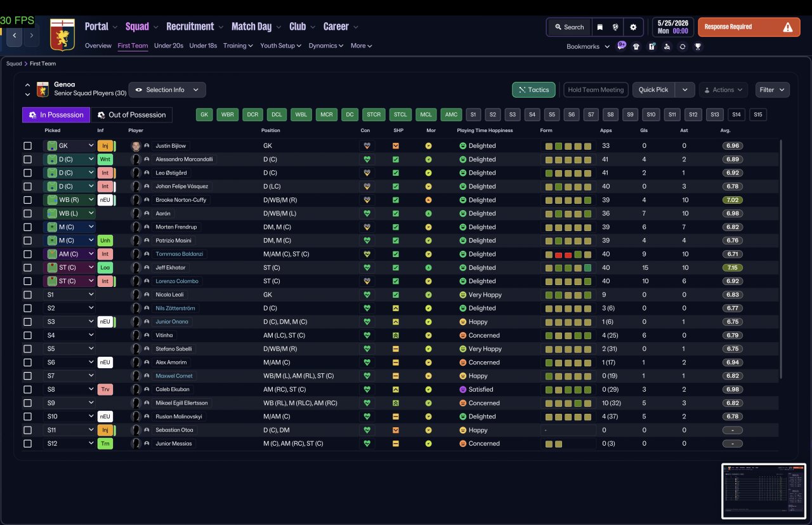Open the Selection Info dropdown

[167, 90]
